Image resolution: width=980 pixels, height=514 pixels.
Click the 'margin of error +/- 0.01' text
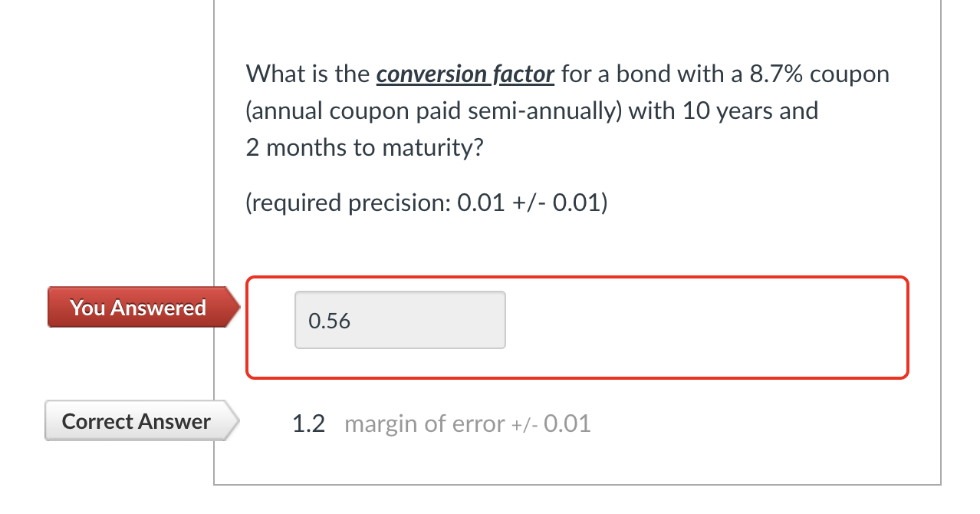(466, 423)
